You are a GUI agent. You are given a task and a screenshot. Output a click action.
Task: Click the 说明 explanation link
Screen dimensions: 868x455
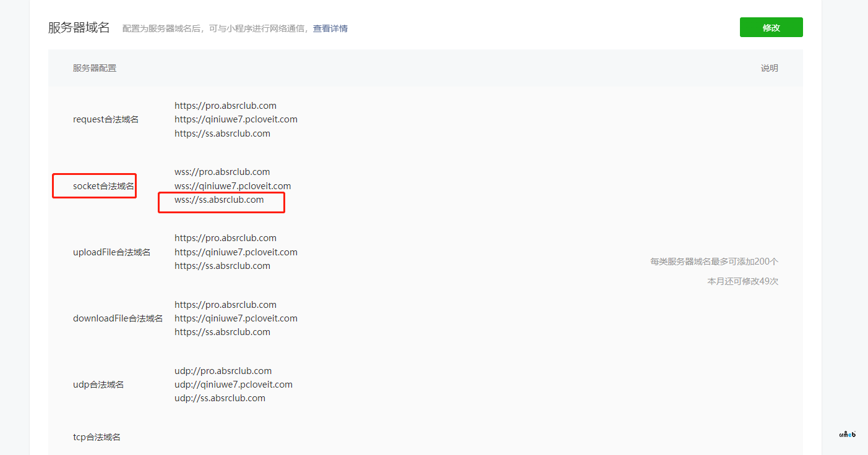[x=769, y=68]
